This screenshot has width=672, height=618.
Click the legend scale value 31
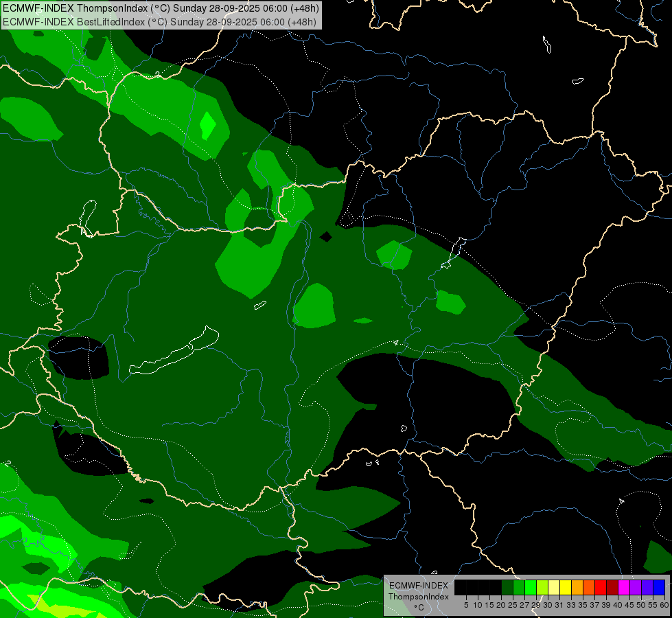[559, 605]
